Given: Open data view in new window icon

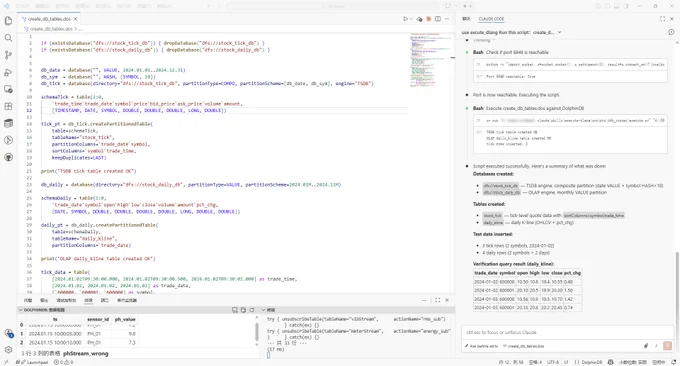Looking at the screenshot, I should point(235,310).
